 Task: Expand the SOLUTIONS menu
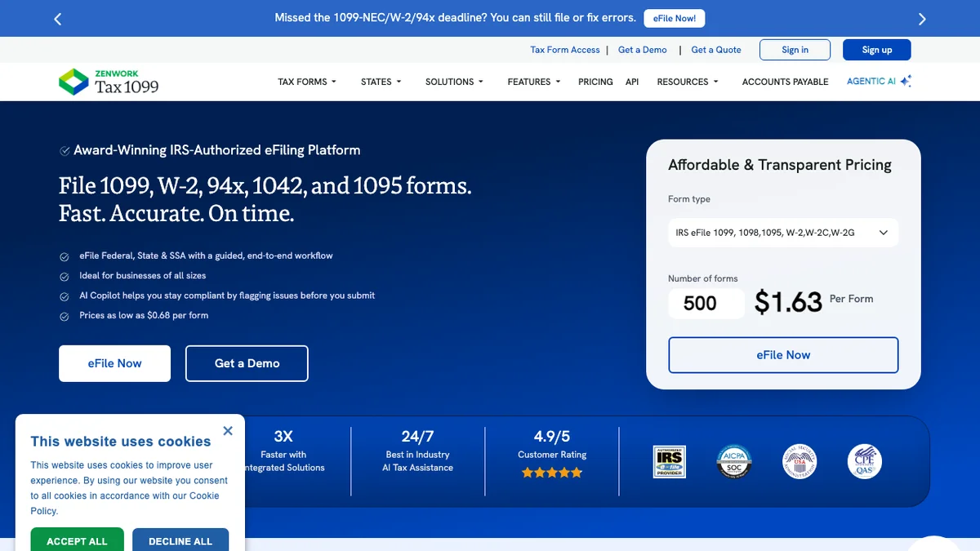click(x=454, y=82)
